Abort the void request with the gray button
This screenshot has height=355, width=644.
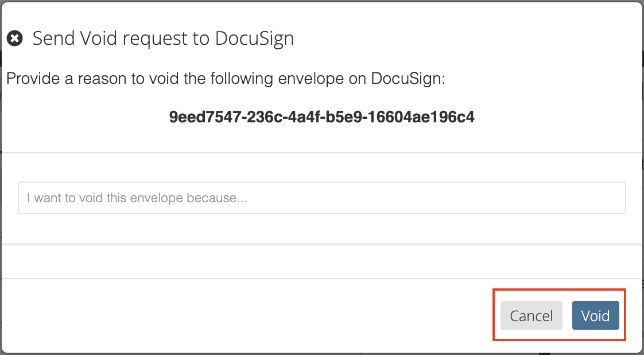[531, 315]
